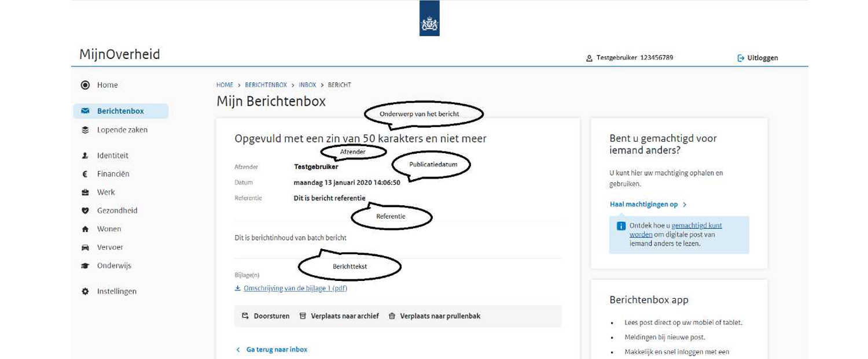Viewport: 868px width, 359px height.
Task: Click the chevron after Haal machtigingen op
Action: (x=685, y=205)
